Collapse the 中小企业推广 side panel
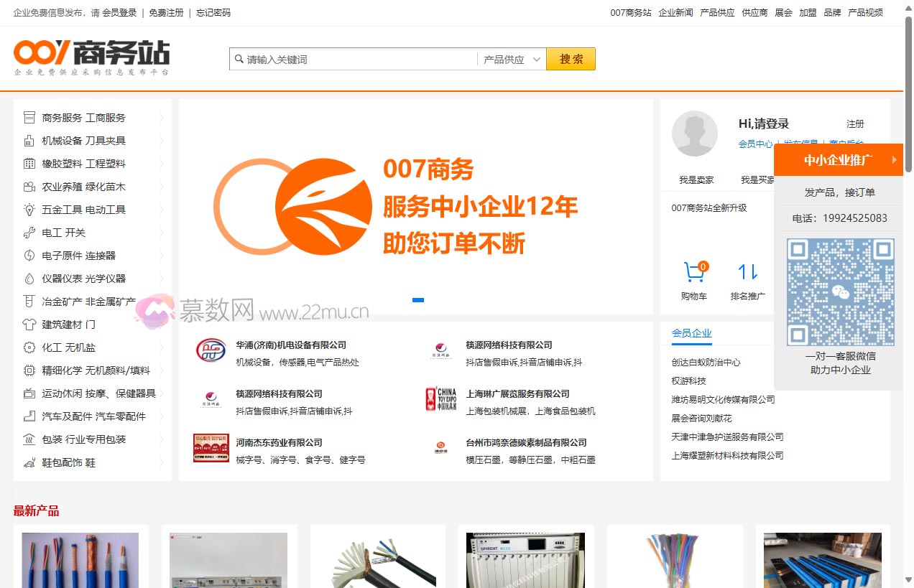Screen dimensions: 914x588 click(895, 159)
